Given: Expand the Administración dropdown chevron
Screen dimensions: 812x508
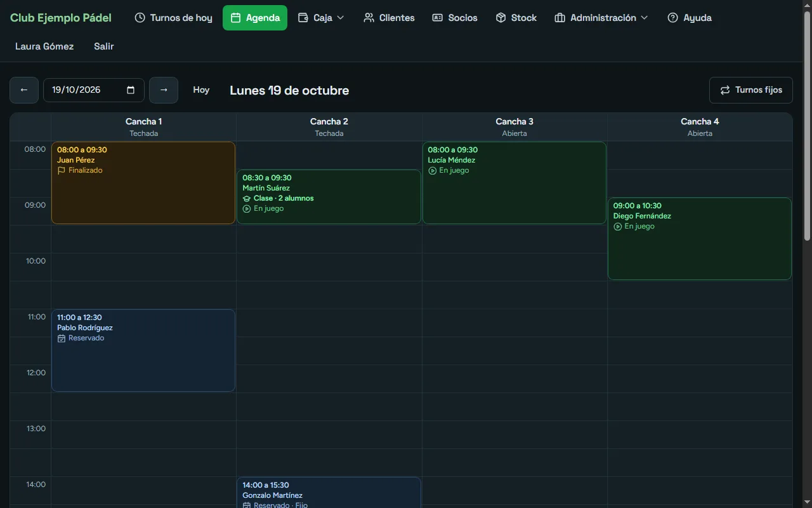Looking at the screenshot, I should pos(645,18).
